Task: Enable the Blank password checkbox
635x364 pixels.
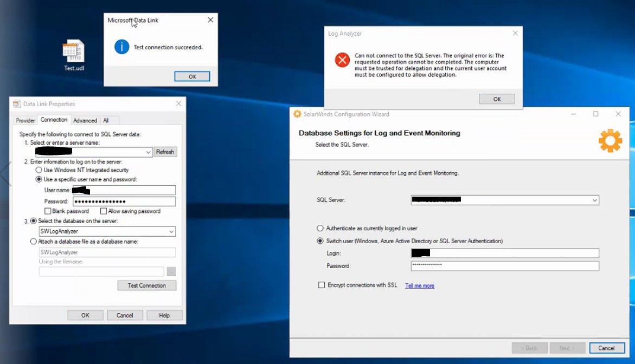Action: point(48,211)
